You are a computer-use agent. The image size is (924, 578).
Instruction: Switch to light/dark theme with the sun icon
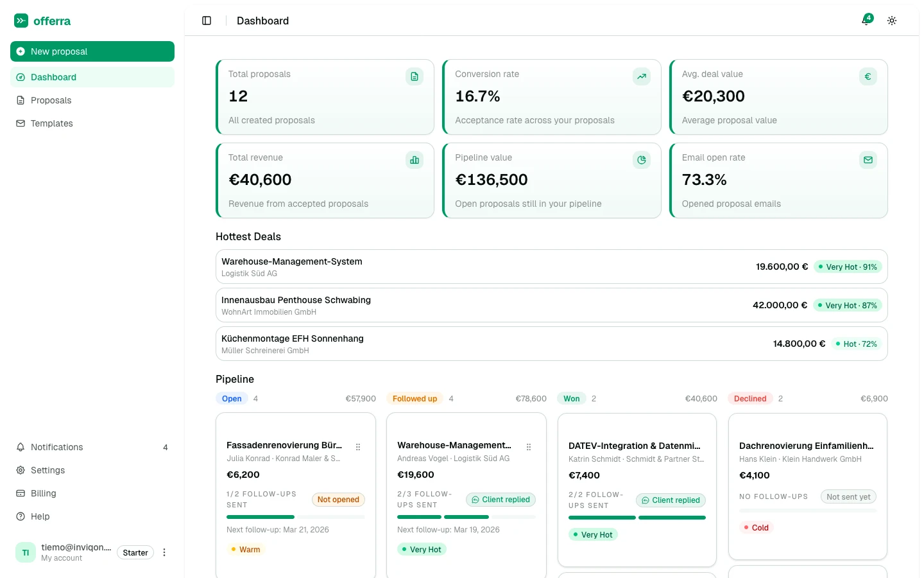892,21
